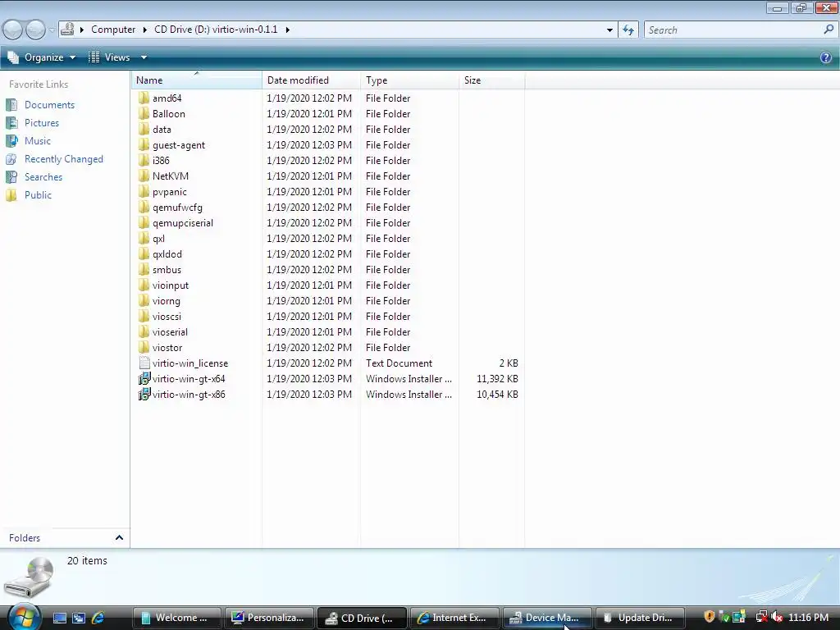
Task: Click the 11,392 KB size cell
Action: tap(497, 379)
